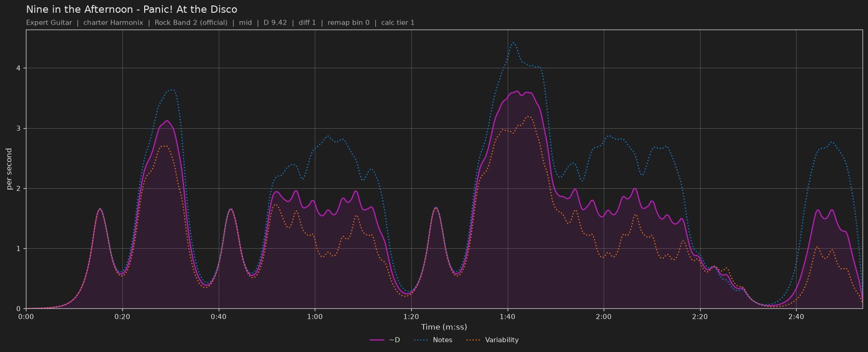Click the '1:20' x-axis tick label
The width and height of the screenshot is (868, 352).
click(x=411, y=317)
